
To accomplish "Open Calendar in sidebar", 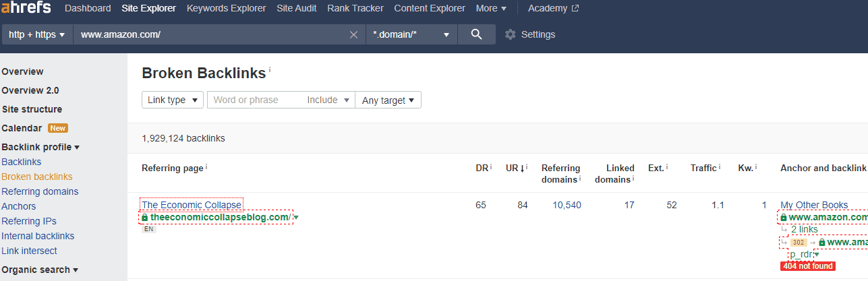I will 22,128.
